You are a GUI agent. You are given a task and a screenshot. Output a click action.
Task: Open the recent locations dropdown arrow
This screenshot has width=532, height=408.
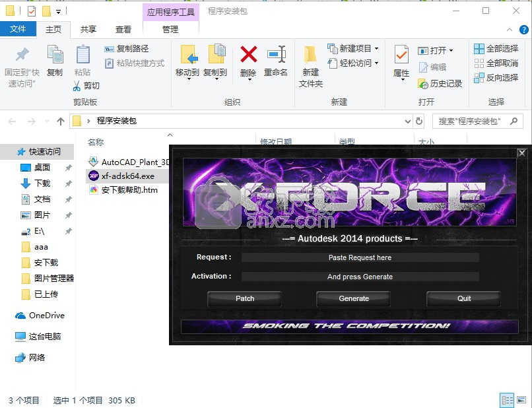(47, 121)
